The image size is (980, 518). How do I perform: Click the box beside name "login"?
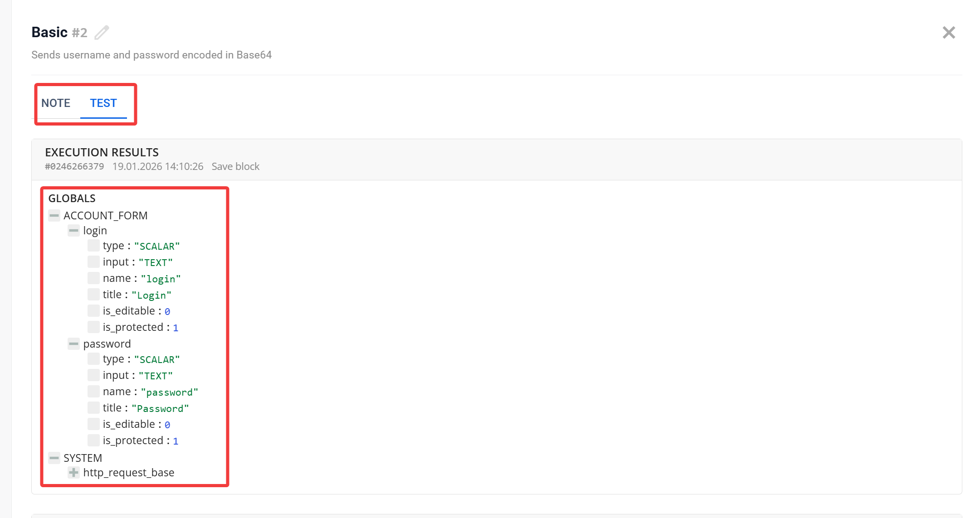[x=93, y=278]
